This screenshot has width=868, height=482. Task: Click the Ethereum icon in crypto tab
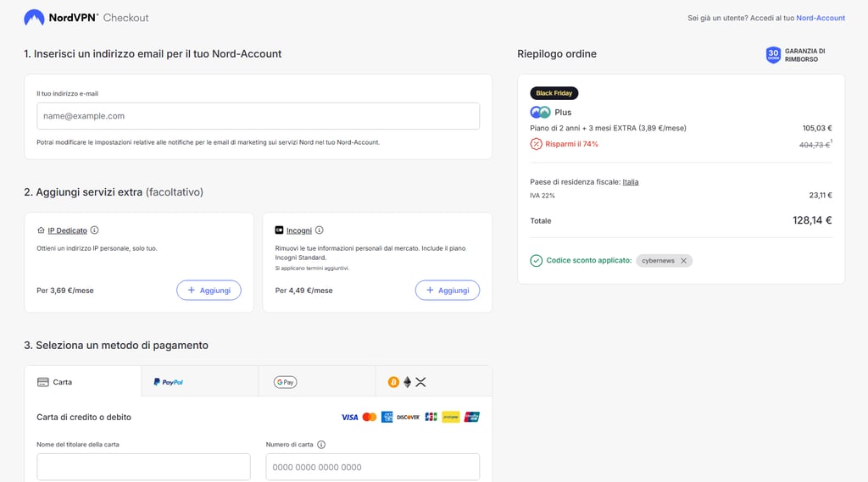(x=407, y=382)
